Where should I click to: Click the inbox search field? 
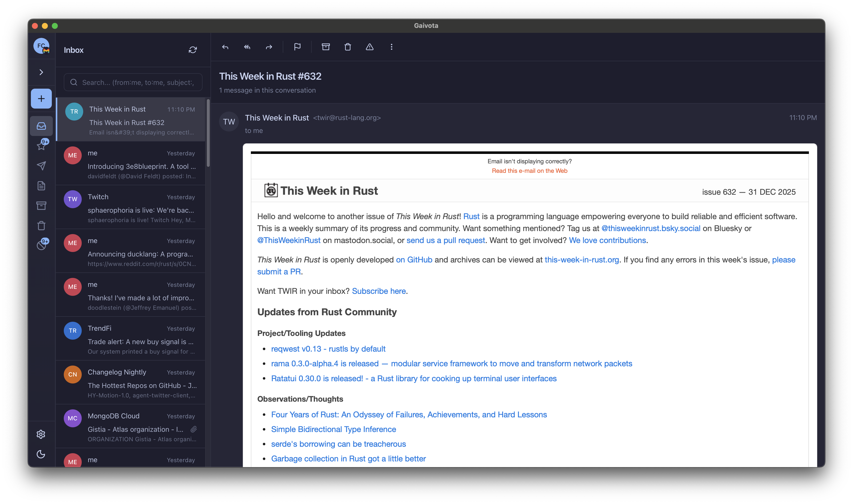pyautogui.click(x=133, y=82)
